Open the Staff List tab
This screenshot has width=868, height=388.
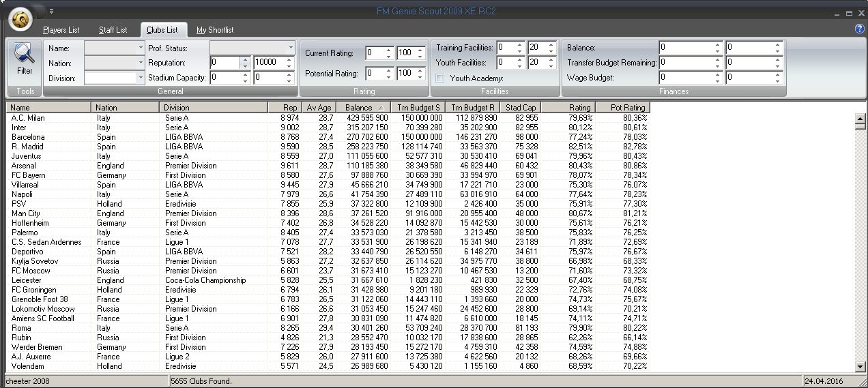click(113, 30)
